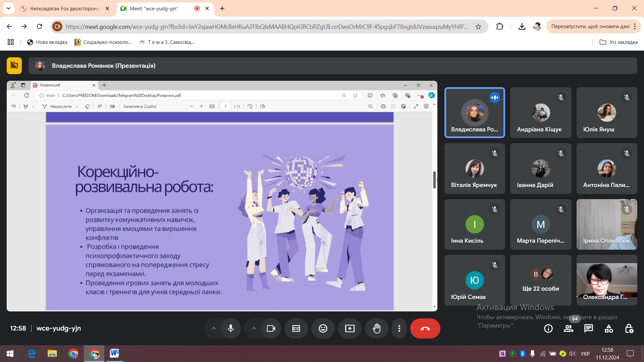
Task: Raise hand in the meeting
Action: 377,328
